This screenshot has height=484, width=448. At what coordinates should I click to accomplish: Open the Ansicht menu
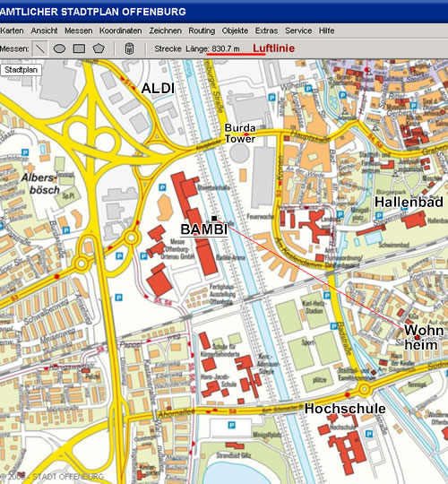(44, 30)
